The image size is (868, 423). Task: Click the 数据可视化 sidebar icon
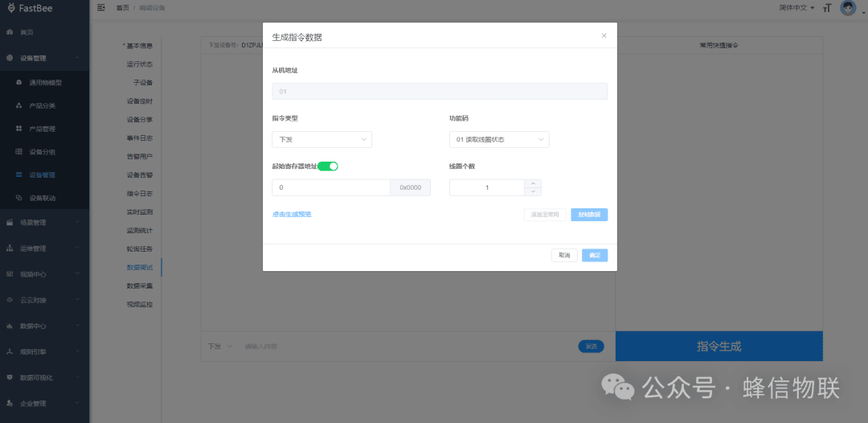pyautogui.click(x=10, y=378)
